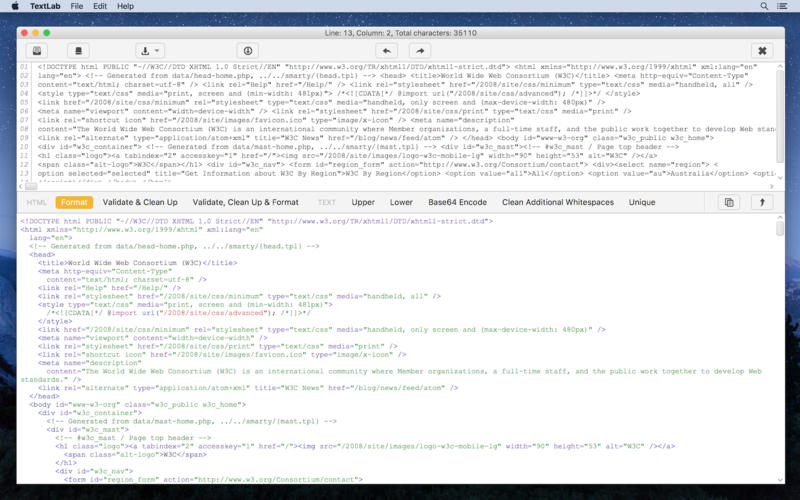Click the <div id="w3c_nav"> output line
800x500 pixels.
[94, 471]
